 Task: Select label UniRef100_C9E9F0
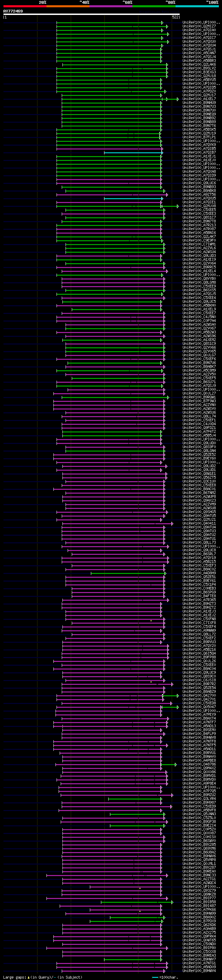[199, 241]
